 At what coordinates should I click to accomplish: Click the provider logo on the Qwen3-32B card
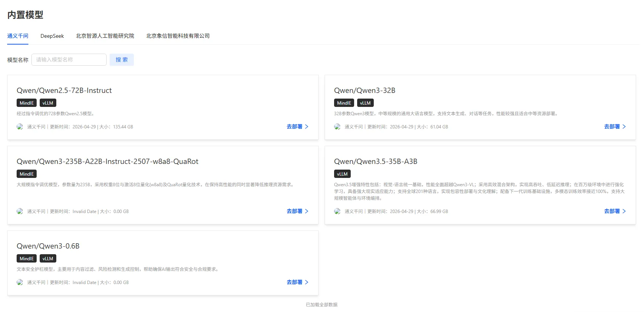click(337, 127)
